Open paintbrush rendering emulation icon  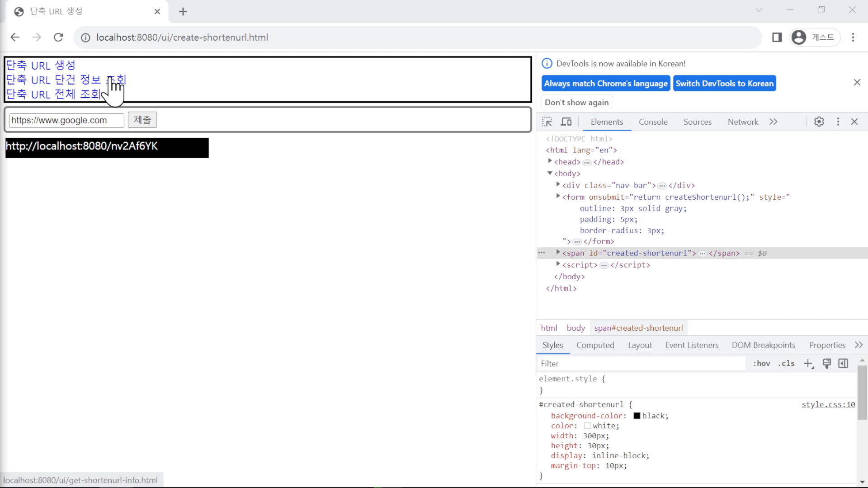click(x=827, y=363)
